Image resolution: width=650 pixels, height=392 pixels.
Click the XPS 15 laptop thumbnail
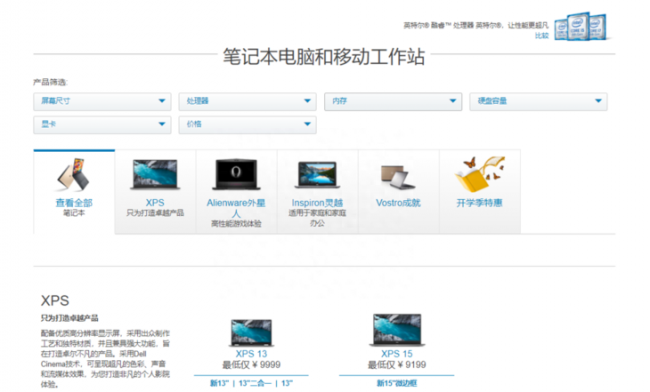[x=397, y=330]
